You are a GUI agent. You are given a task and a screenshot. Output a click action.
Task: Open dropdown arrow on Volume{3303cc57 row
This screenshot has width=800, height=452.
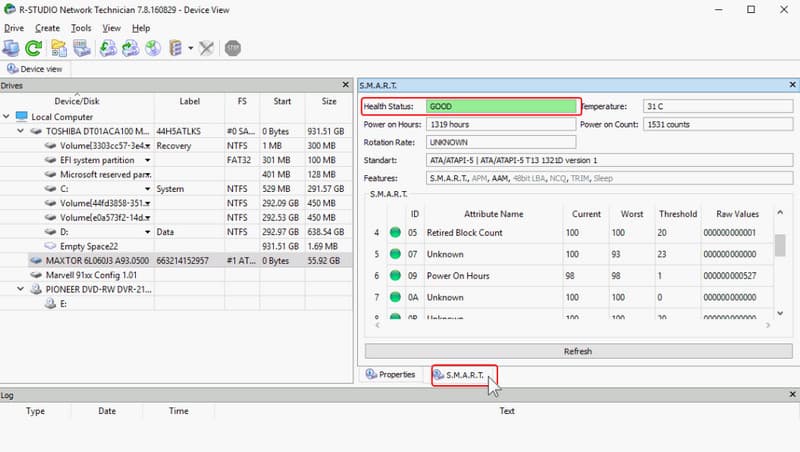(x=147, y=146)
